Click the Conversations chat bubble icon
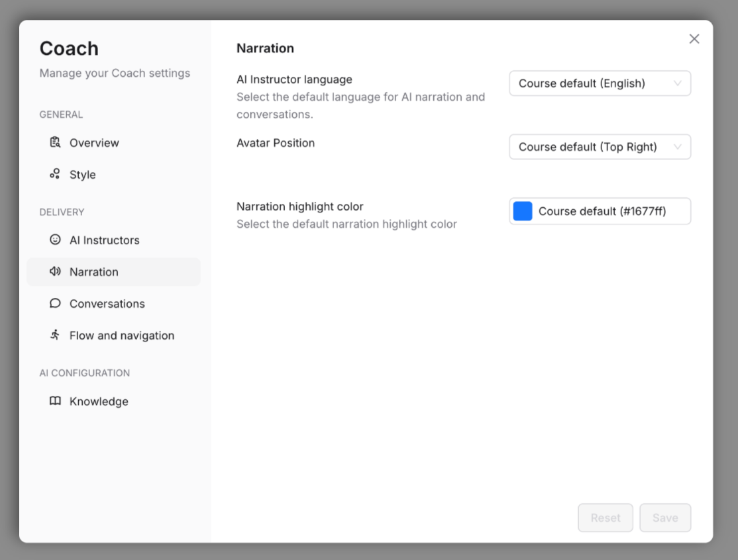The image size is (738, 560). coord(56,303)
